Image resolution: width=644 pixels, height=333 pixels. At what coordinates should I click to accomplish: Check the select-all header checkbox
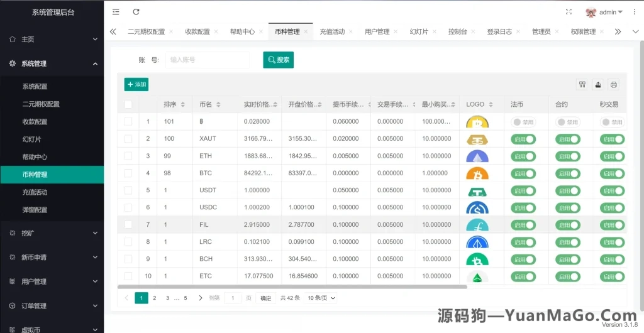pyautogui.click(x=128, y=104)
